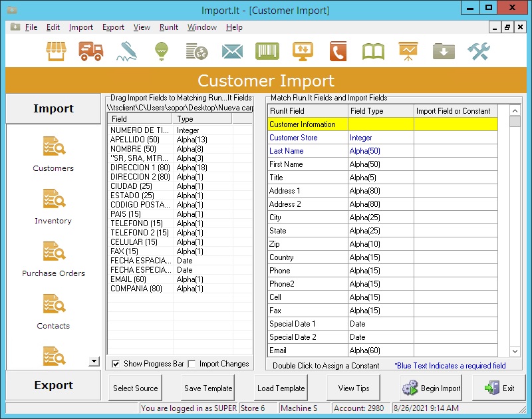Select the EMAIL (60) import field
The height and width of the screenshot is (419, 532).
(x=128, y=279)
